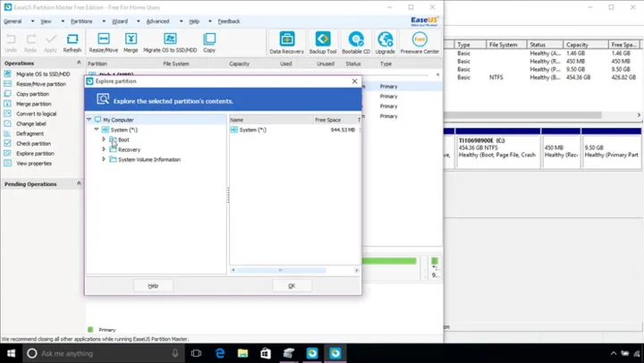Click the green partition usage bar

(x=389, y=261)
